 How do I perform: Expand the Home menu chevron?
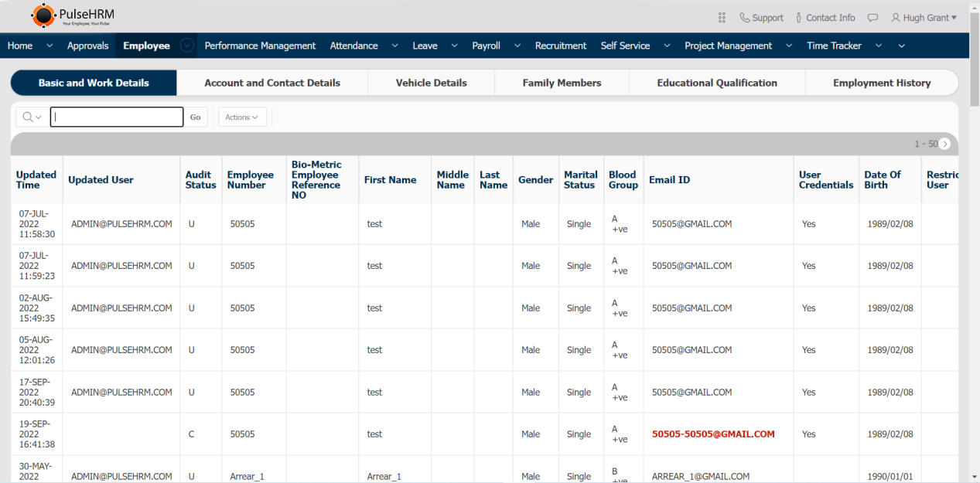(50, 46)
